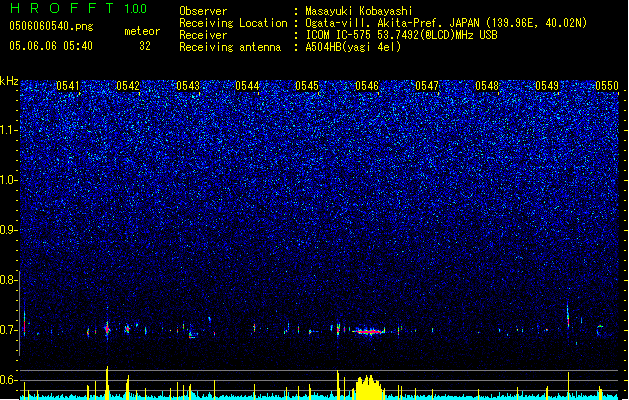
Task: Click the meteor label
Action: (142, 31)
